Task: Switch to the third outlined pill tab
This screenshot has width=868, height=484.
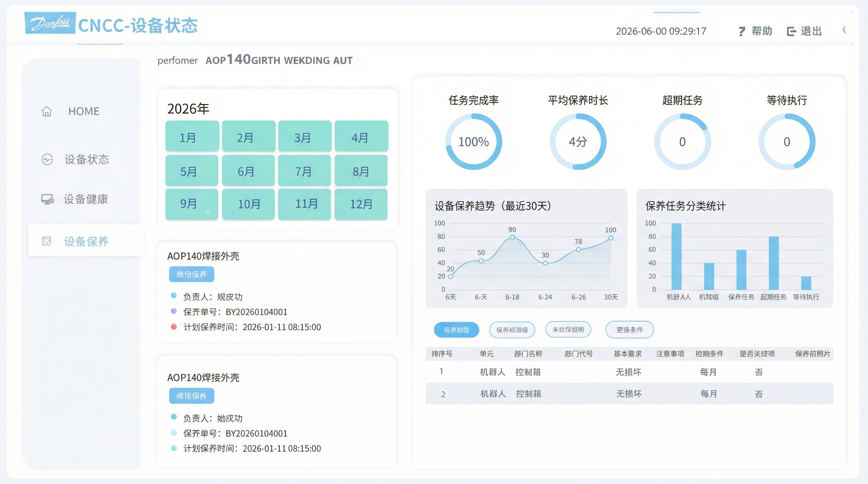Action: (568, 330)
